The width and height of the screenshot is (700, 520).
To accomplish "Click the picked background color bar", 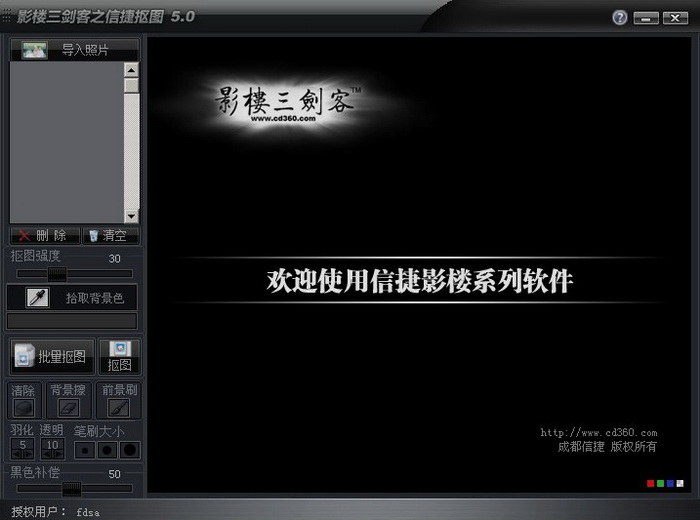I will 72,321.
